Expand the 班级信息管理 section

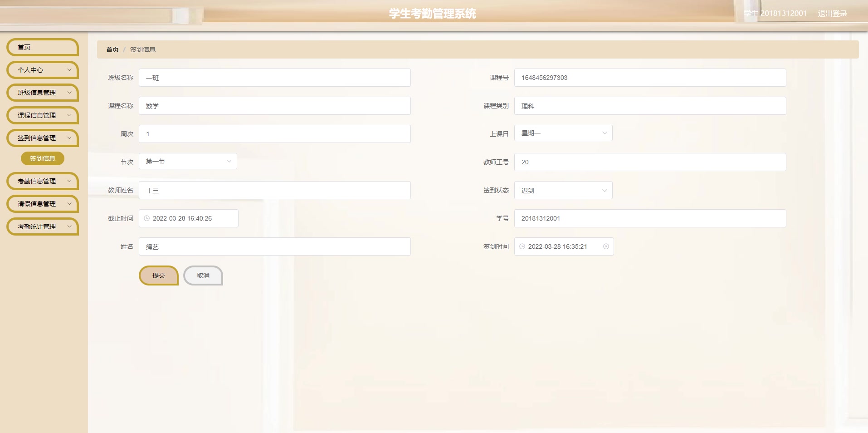[42, 93]
